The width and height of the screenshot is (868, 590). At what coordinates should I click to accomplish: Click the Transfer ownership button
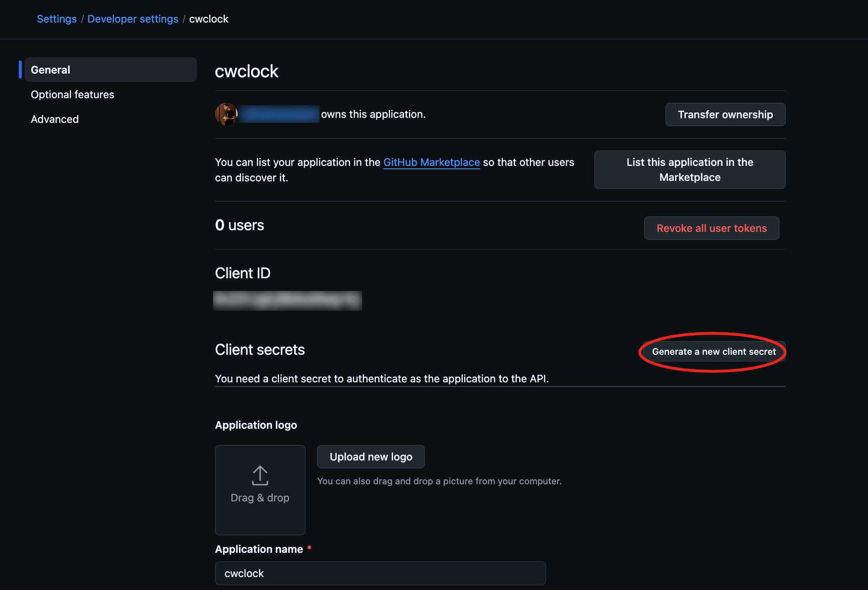pyautogui.click(x=725, y=114)
